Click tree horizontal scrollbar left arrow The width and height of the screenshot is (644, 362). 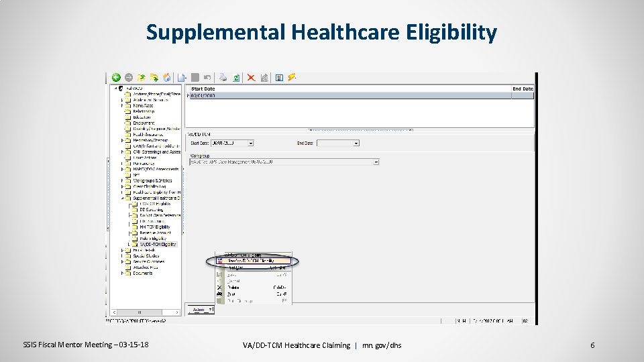115,312
